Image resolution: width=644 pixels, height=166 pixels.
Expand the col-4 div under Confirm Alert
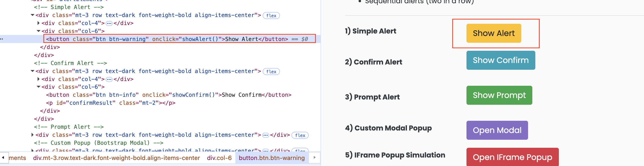38,79
